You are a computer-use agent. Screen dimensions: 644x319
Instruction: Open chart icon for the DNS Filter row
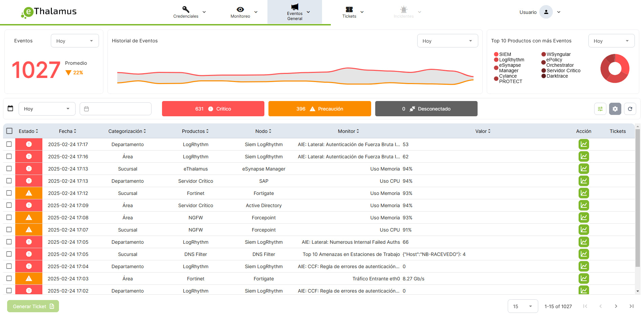(583, 254)
